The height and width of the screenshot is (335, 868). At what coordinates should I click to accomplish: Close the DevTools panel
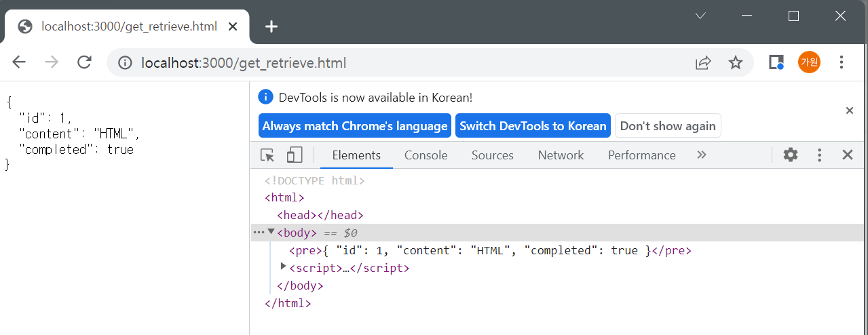click(848, 155)
